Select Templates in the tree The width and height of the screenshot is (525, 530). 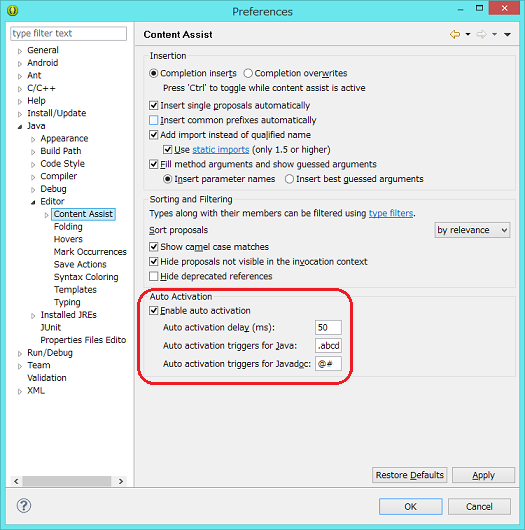[x=75, y=290]
